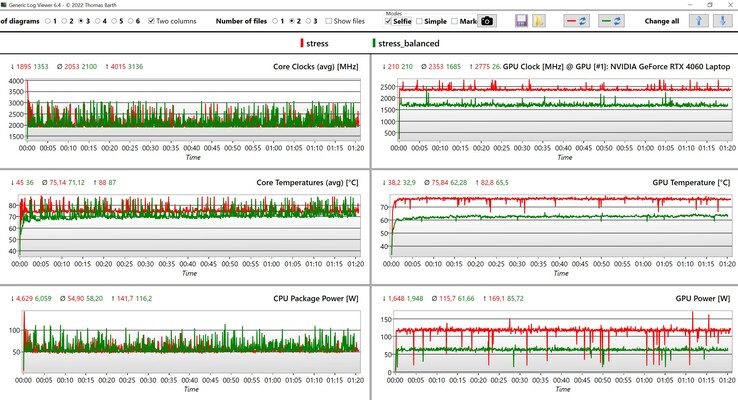Select 4 for number of diagrams
738x400 pixels.
[x=97, y=21]
